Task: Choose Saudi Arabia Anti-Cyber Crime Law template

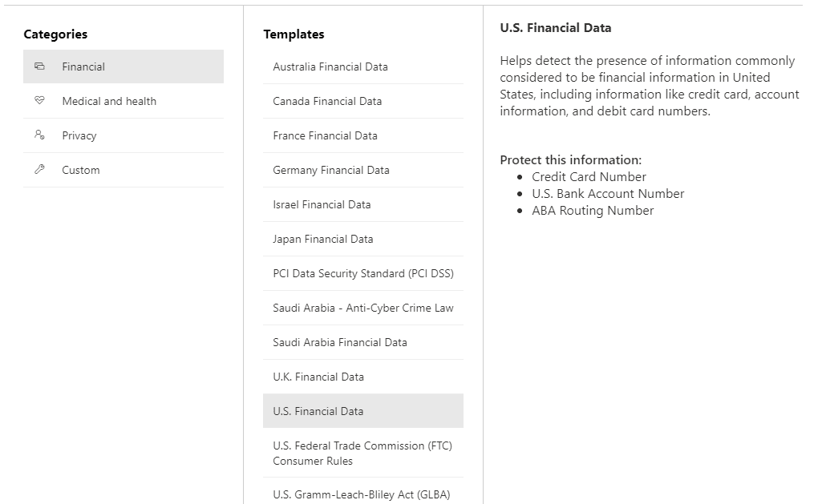Action: (x=363, y=308)
